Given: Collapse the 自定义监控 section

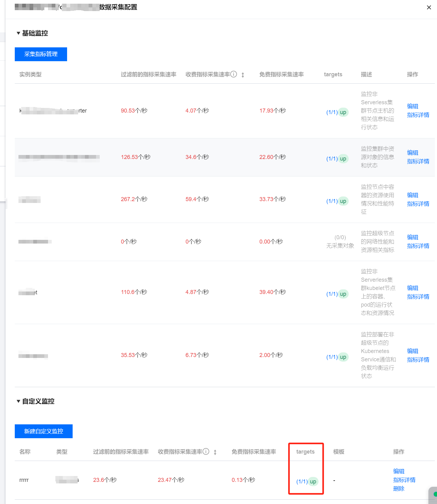Looking at the screenshot, I should pos(18,401).
